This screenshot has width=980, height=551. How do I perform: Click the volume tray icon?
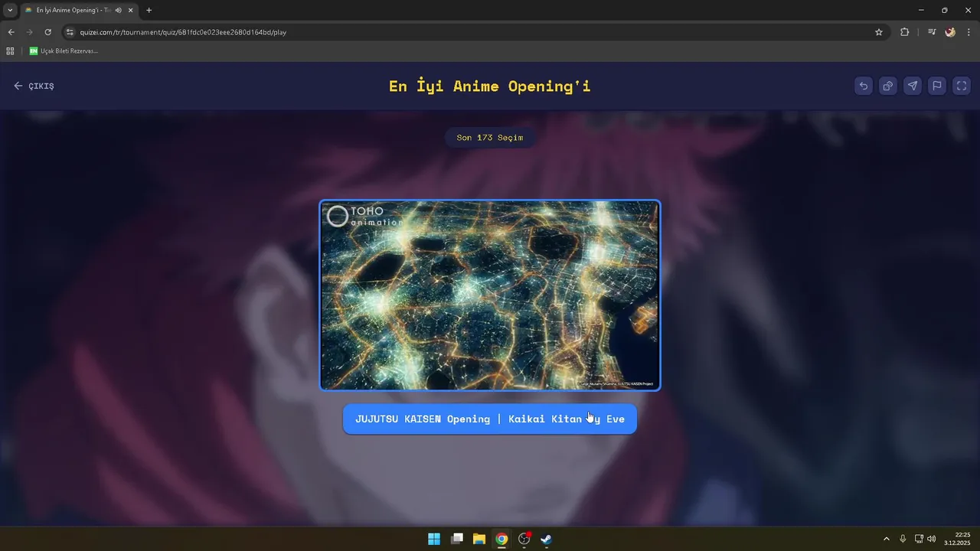(932, 539)
